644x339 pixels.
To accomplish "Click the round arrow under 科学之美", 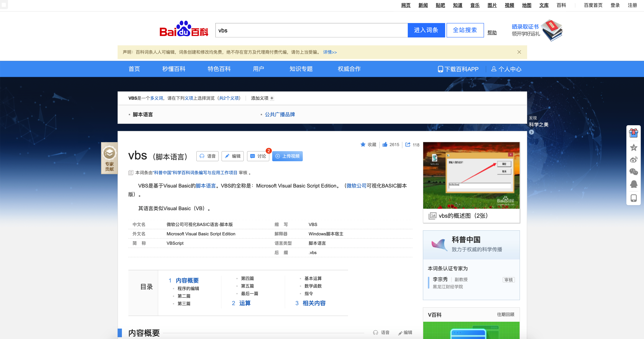I will [x=531, y=132].
